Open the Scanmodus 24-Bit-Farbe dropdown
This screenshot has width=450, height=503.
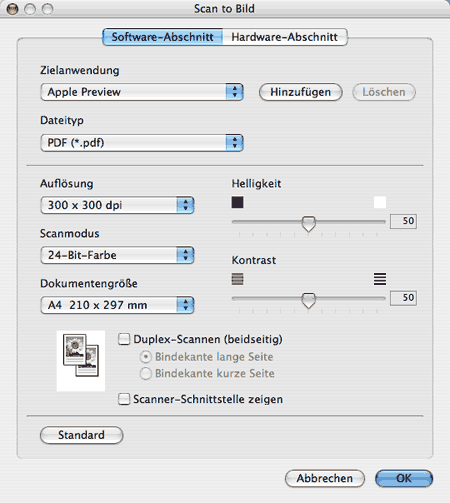117,255
